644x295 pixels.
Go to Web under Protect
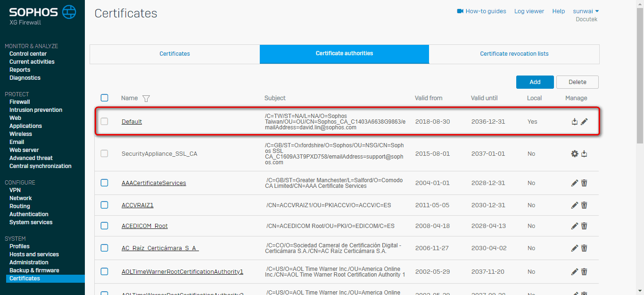tap(15, 118)
